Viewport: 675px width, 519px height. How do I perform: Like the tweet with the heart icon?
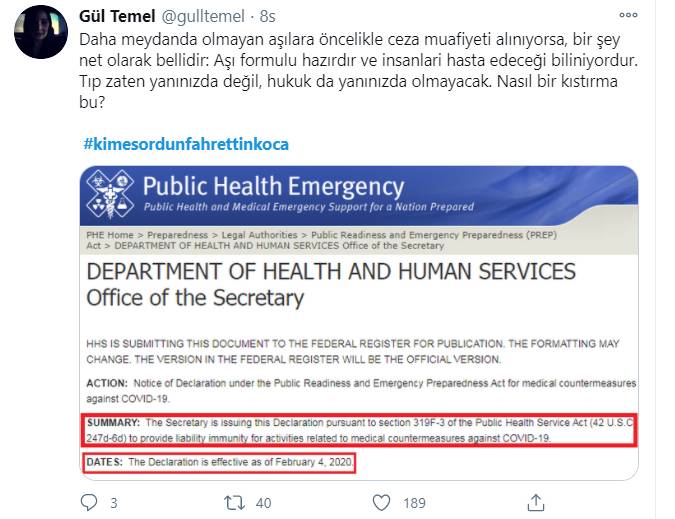coord(381,503)
